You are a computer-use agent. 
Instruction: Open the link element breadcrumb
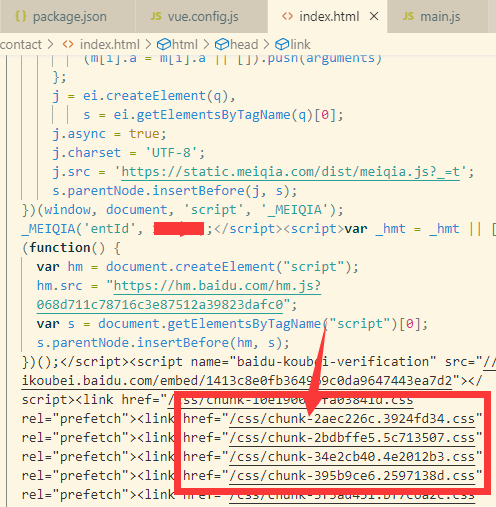click(300, 44)
